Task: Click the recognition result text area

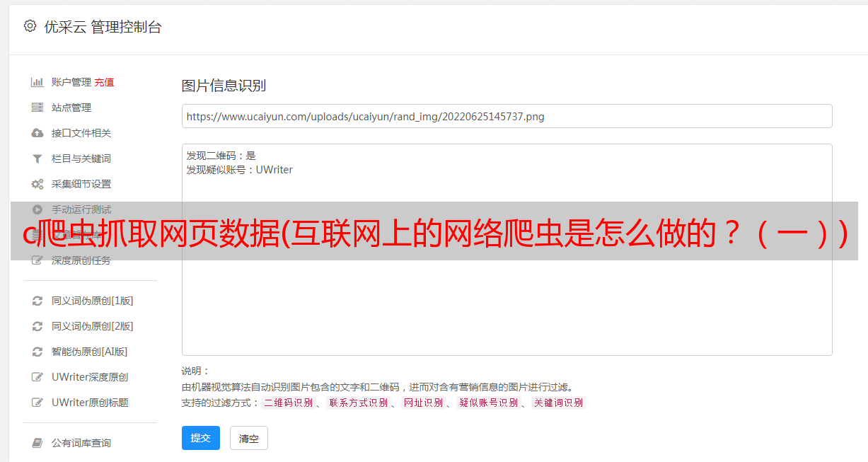Action: (x=507, y=250)
